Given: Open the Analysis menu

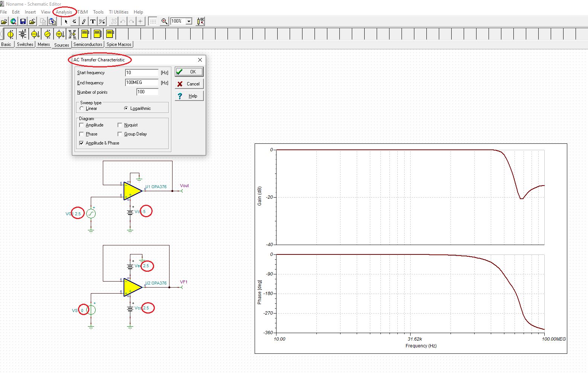Looking at the screenshot, I should tap(64, 12).
